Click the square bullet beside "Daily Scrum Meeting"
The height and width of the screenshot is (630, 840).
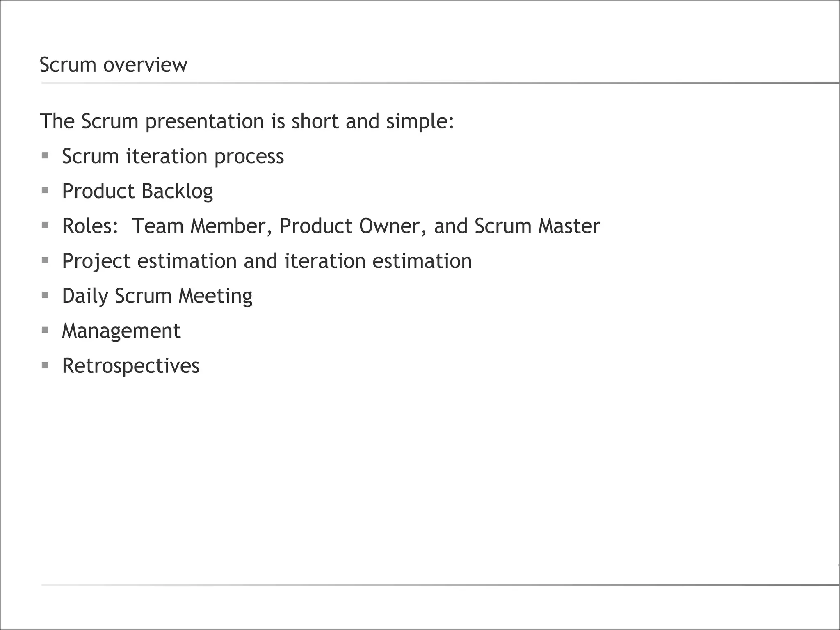45,295
